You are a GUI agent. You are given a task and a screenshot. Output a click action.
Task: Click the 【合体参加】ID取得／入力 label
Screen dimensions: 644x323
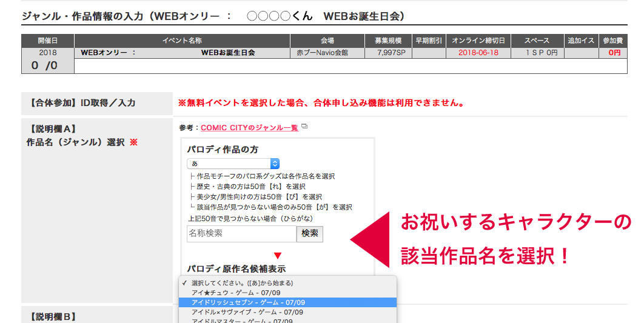pyautogui.click(x=81, y=103)
